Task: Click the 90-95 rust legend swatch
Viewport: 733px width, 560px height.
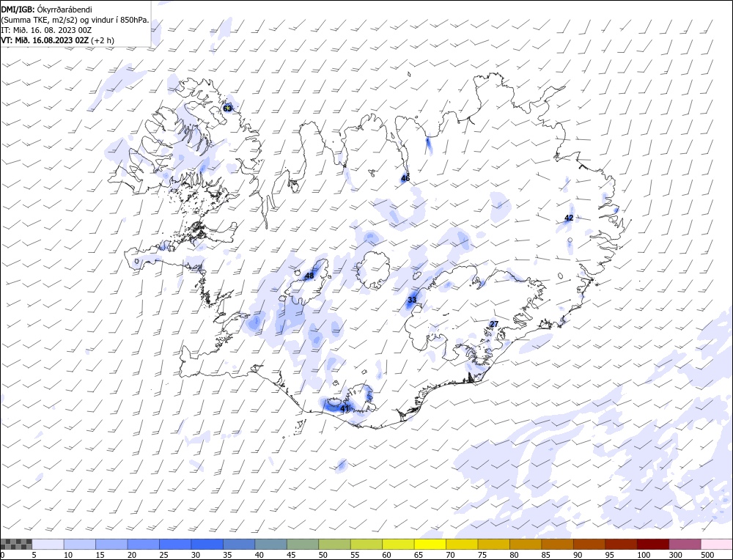Action: pos(589,544)
